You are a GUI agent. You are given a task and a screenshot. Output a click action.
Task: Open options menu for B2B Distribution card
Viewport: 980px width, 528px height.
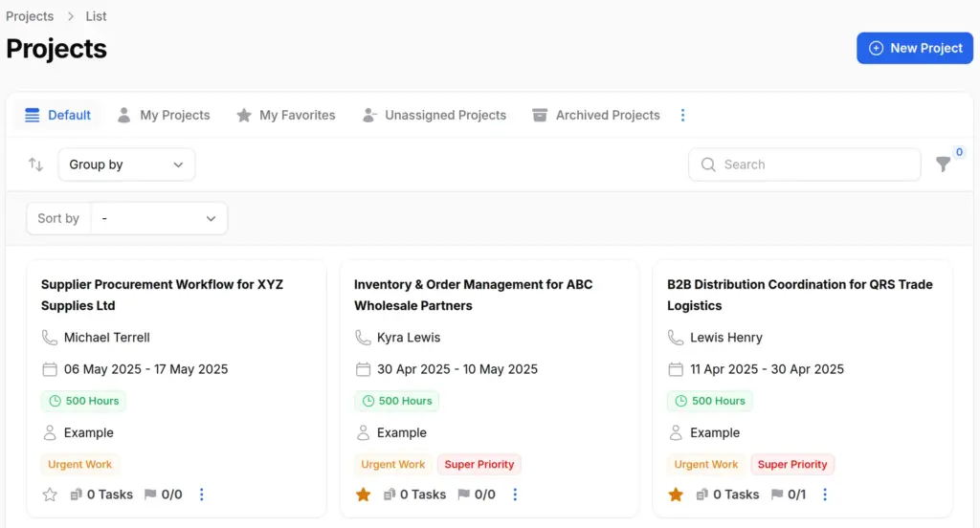pyautogui.click(x=825, y=495)
